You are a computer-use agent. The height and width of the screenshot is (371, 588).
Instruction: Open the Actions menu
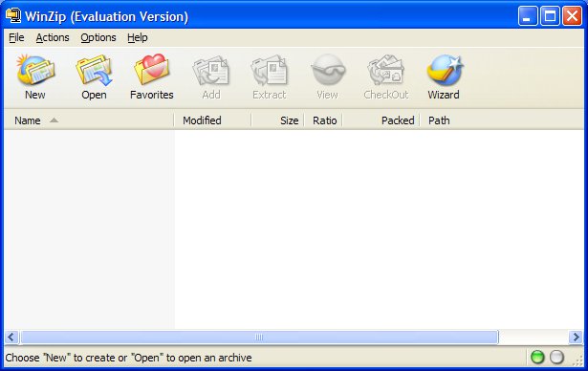tap(53, 37)
